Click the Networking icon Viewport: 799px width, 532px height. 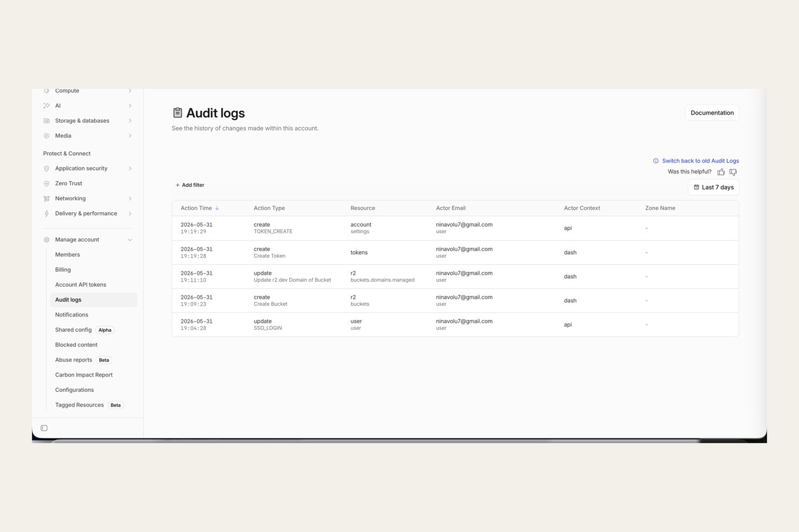click(x=47, y=198)
